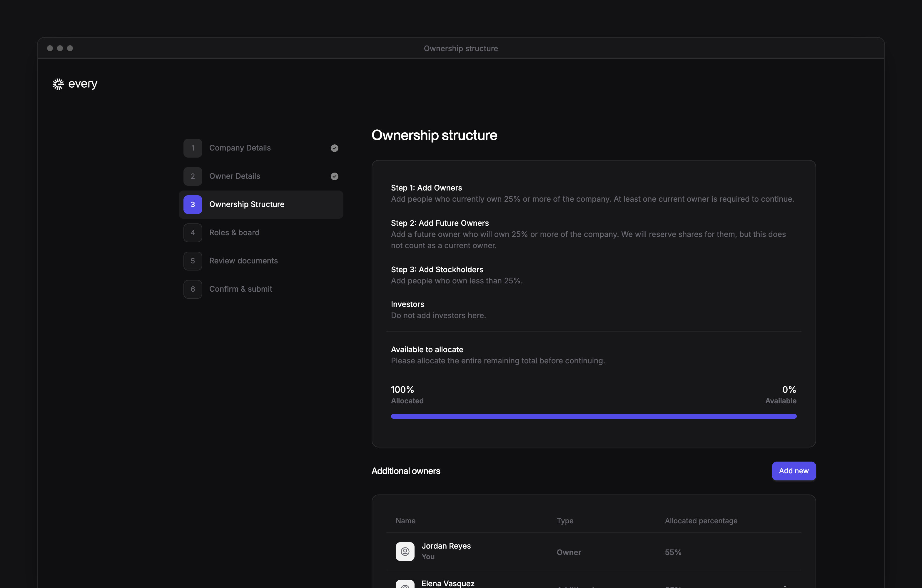The height and width of the screenshot is (588, 922).
Task: Click the every logo icon
Action: [58, 84]
